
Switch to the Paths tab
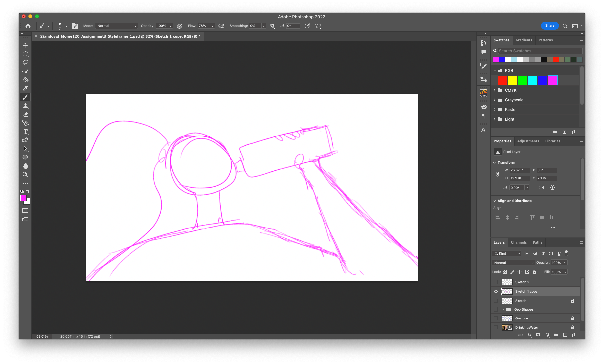click(537, 242)
